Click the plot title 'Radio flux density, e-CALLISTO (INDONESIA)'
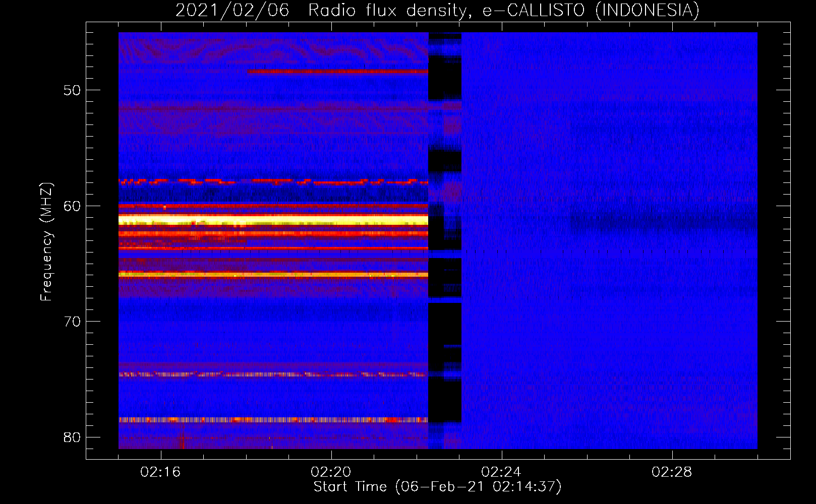The width and height of the screenshot is (816, 504). coord(503,10)
